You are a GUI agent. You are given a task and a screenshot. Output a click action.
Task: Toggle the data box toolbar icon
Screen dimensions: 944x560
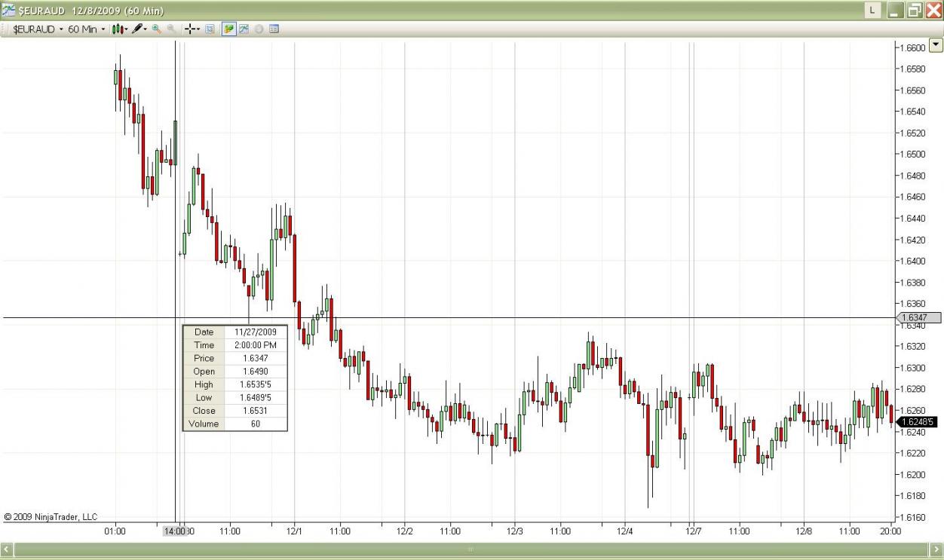(x=210, y=29)
